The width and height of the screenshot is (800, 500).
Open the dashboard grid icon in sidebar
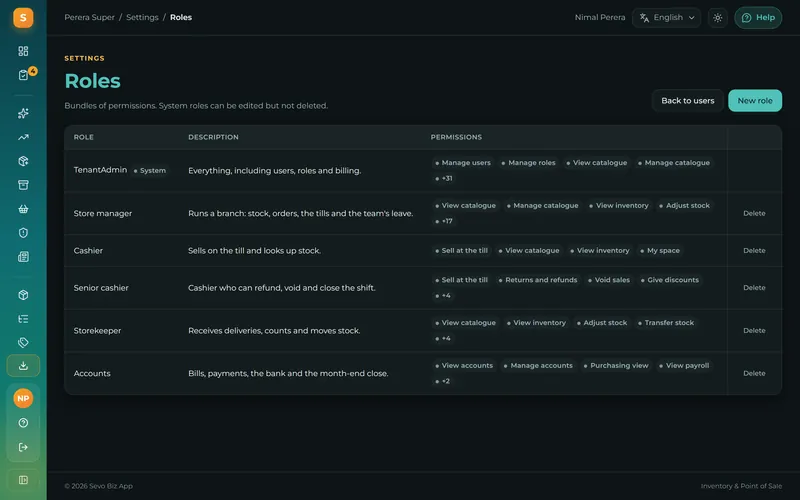click(23, 51)
